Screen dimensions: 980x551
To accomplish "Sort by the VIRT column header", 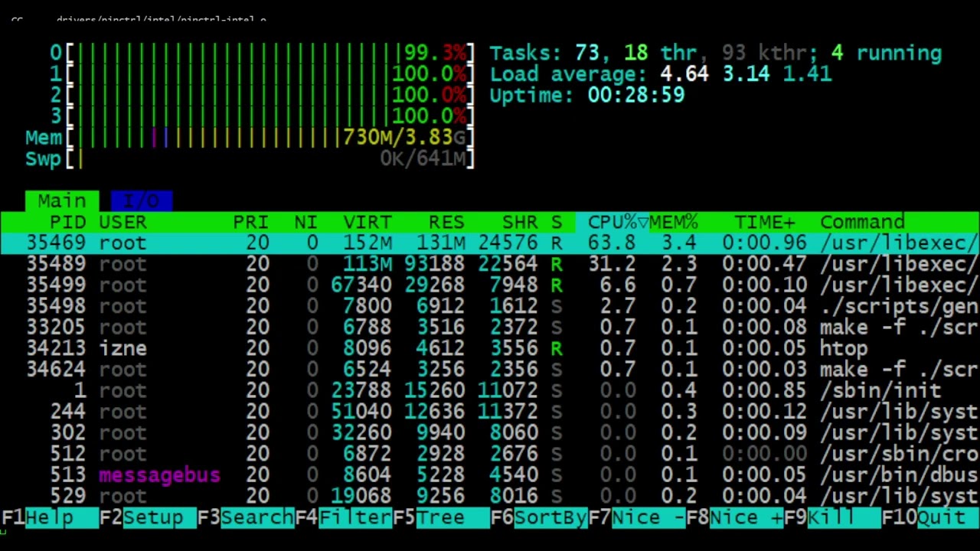I will [x=367, y=222].
